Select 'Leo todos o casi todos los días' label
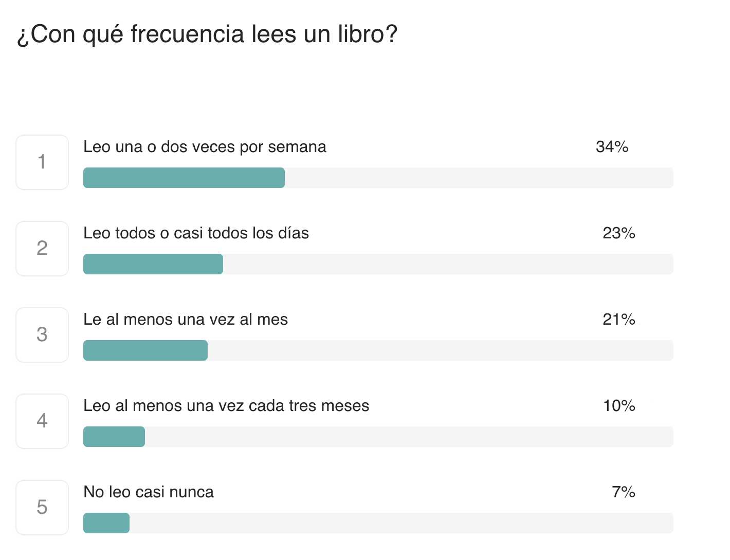 click(x=196, y=233)
